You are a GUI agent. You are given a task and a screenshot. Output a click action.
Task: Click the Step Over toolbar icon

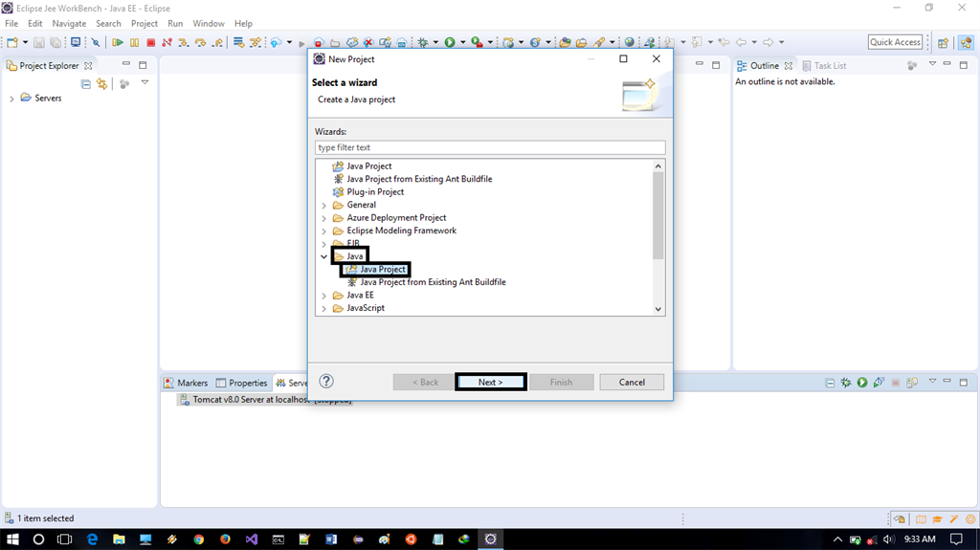coord(200,42)
